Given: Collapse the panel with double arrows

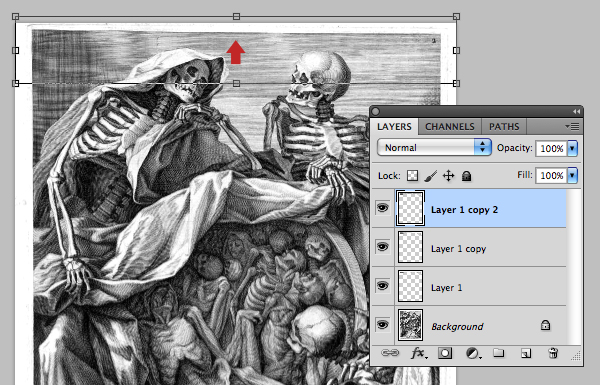Looking at the screenshot, I should 576,111.
